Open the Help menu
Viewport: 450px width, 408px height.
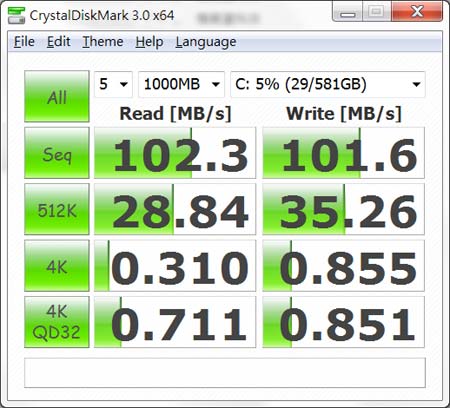click(x=149, y=42)
